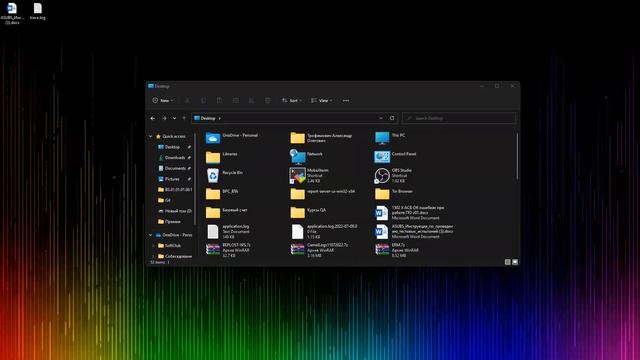Click the Rename icon in Explorer toolbar
Viewport: 640px width, 360px height.
(x=236, y=100)
